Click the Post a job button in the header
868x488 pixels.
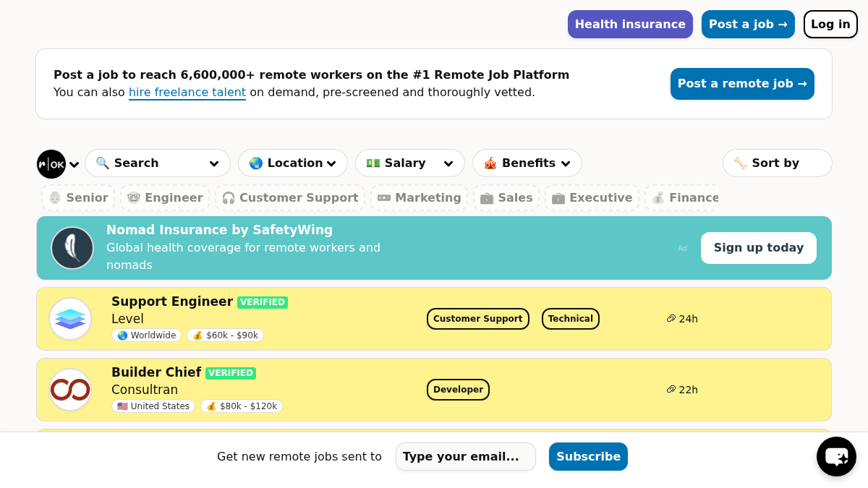pyautogui.click(x=748, y=25)
